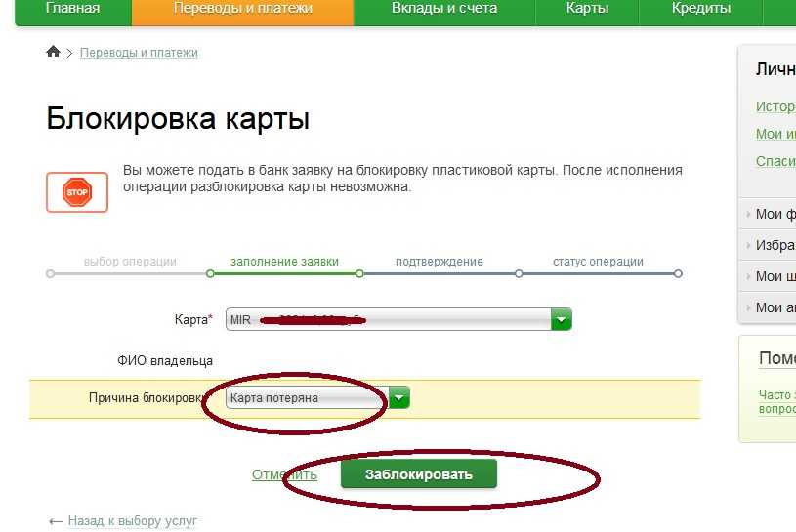The height and width of the screenshot is (532, 796).
Task: Open the Часто help link in sidebar
Action: tap(776, 401)
